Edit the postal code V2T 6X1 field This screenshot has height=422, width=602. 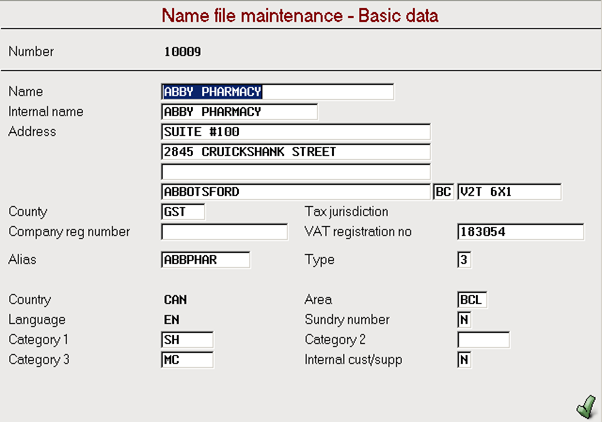point(509,192)
